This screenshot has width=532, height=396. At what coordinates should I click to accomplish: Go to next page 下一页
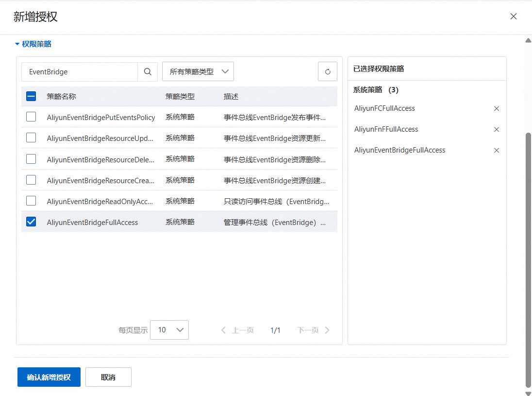pyautogui.click(x=313, y=330)
